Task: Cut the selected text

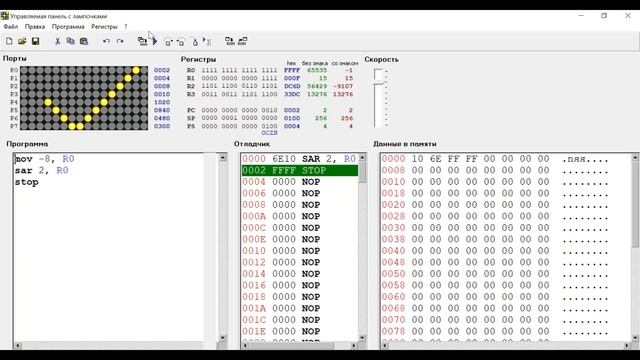Action: coord(58,41)
